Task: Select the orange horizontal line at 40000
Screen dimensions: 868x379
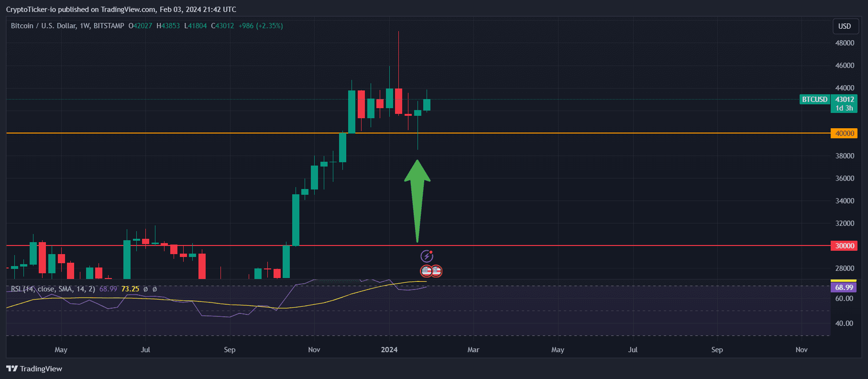Action: point(418,133)
